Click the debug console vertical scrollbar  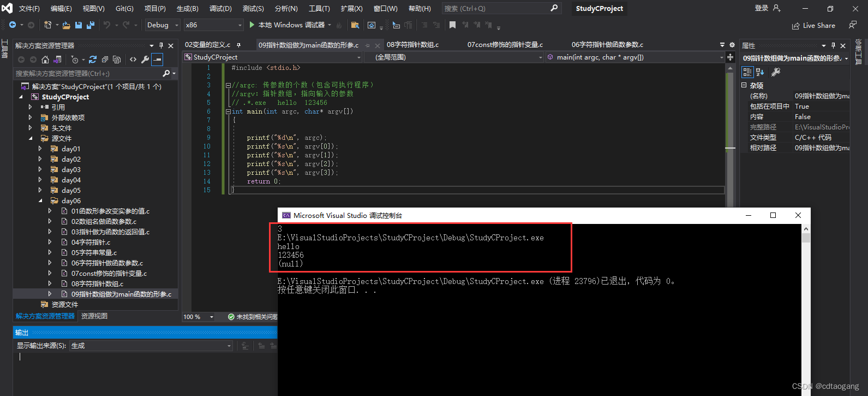click(x=806, y=310)
